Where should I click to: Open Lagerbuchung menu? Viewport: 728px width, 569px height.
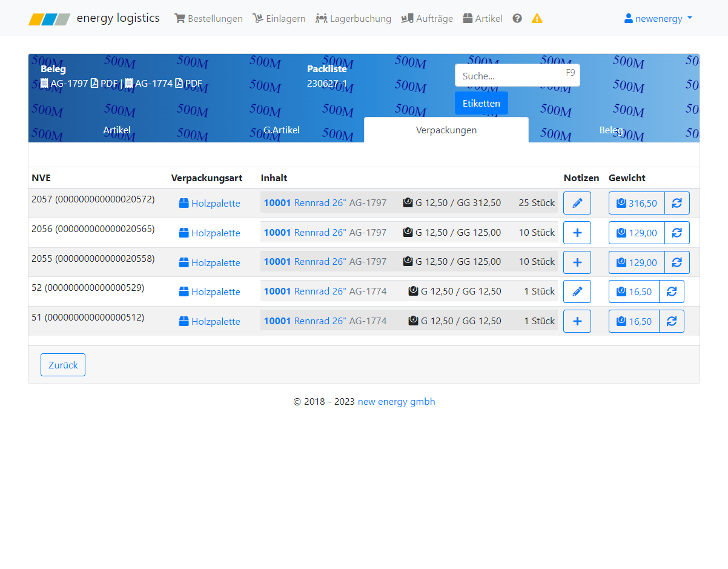[353, 18]
